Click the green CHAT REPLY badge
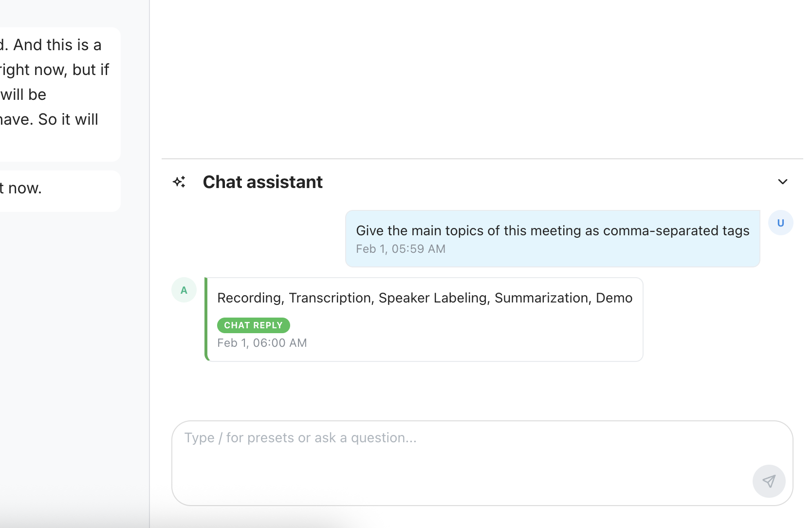812x528 pixels. 253,325
